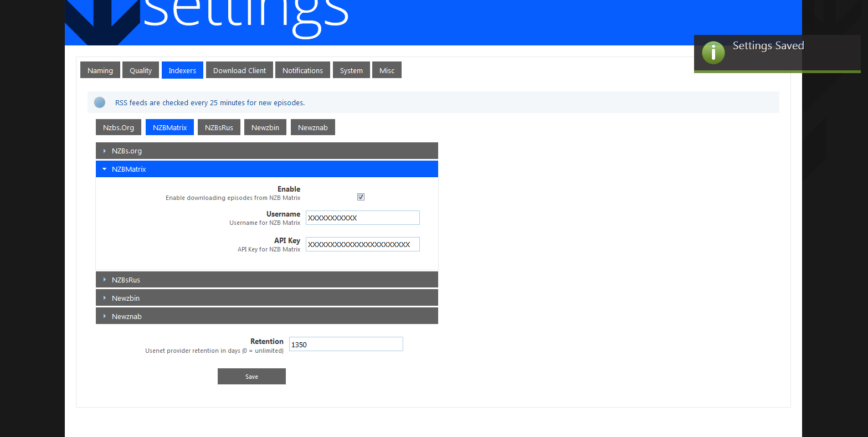This screenshot has width=868, height=437.
Task: Expand the NZBsRus accordion section
Action: tap(267, 280)
